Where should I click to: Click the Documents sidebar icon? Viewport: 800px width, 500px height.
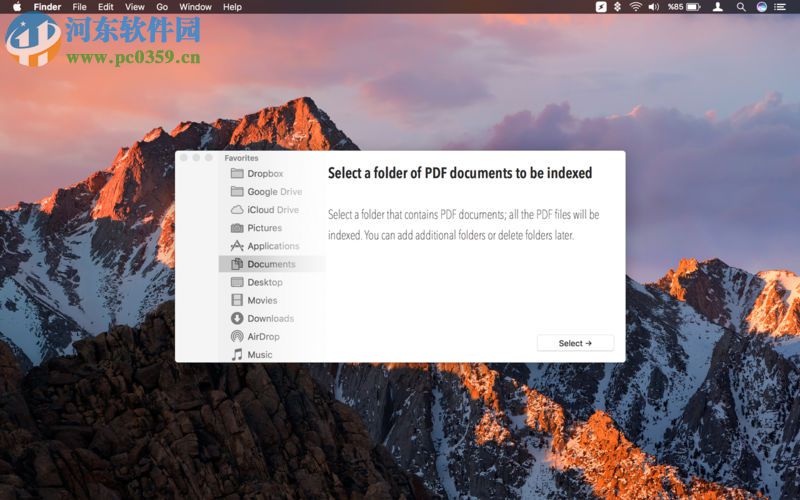(237, 264)
